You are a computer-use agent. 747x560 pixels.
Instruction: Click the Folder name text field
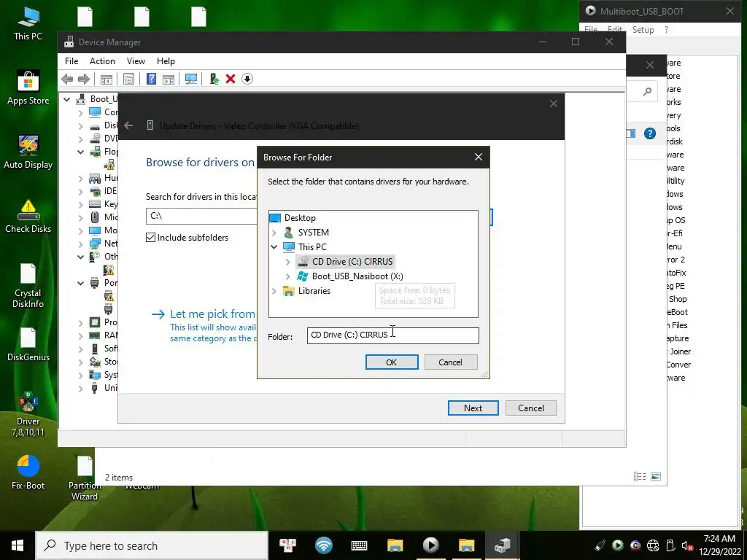coord(393,335)
